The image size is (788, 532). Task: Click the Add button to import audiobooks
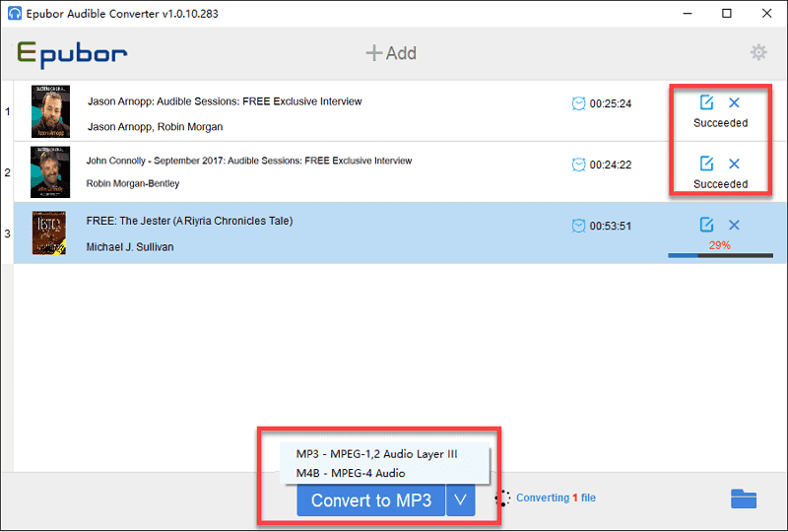391,53
